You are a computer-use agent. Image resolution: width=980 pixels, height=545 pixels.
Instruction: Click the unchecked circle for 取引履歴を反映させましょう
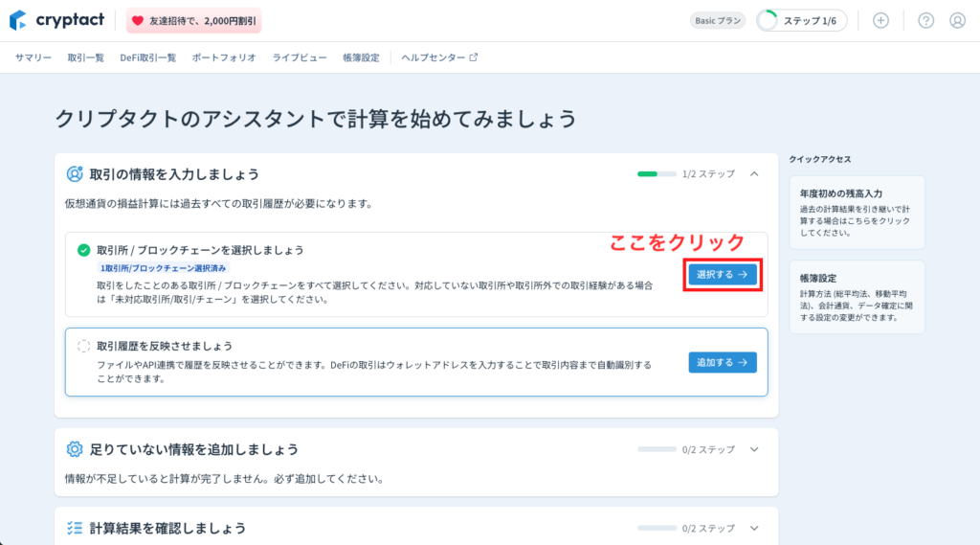pos(84,346)
